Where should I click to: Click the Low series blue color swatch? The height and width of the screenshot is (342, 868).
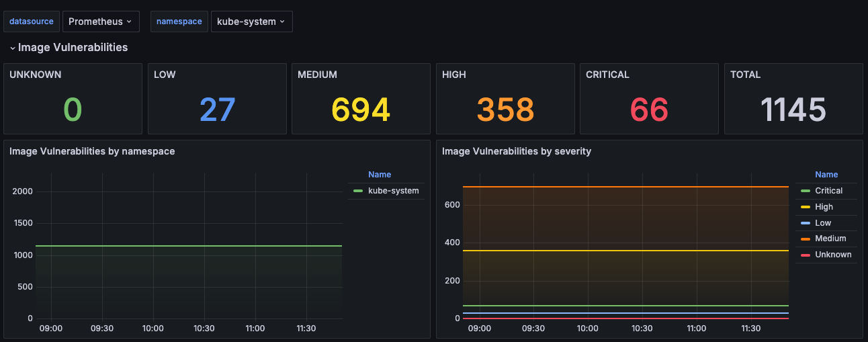(806, 223)
